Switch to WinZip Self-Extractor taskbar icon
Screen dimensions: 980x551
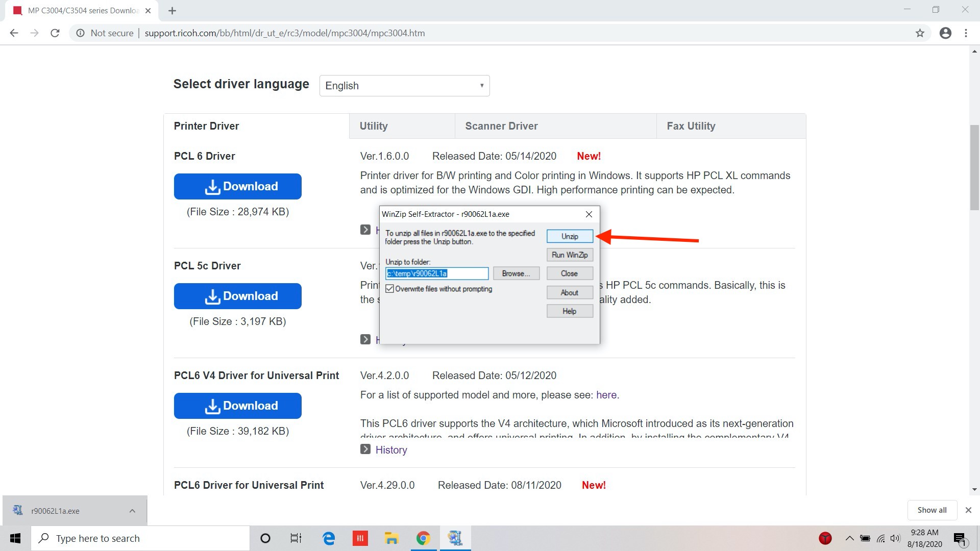click(455, 538)
